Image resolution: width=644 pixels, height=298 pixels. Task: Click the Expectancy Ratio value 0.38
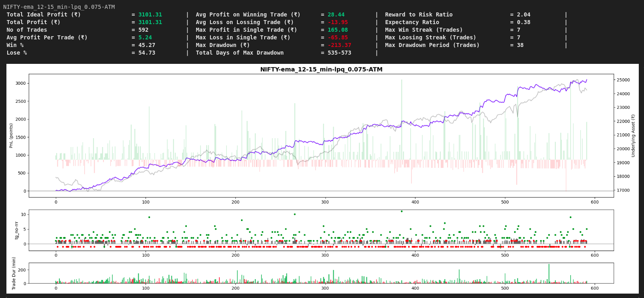pos(523,22)
